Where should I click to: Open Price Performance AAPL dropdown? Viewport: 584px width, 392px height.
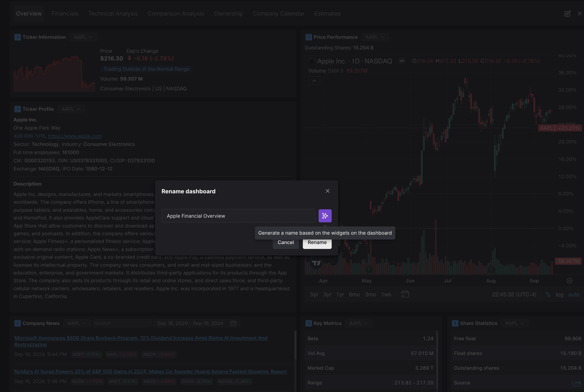coord(375,37)
